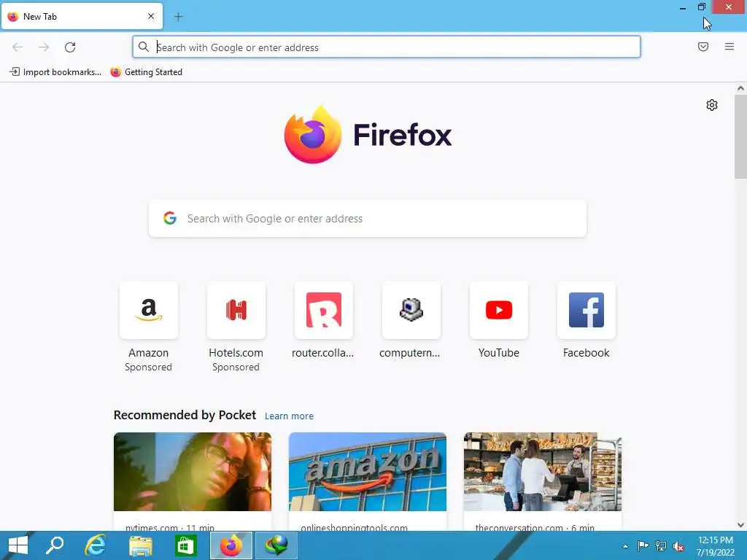Open the Facebook shortcut tile
This screenshot has height=560, width=747.
(x=587, y=310)
